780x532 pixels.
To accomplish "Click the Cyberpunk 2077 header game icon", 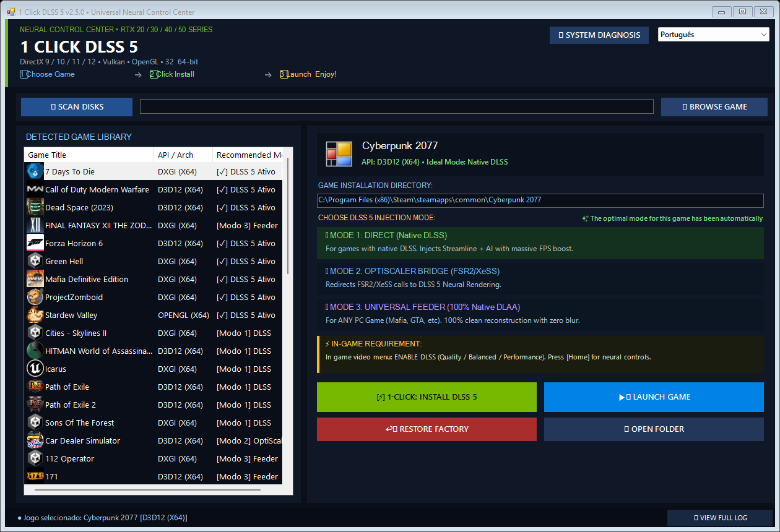I will click(339, 154).
